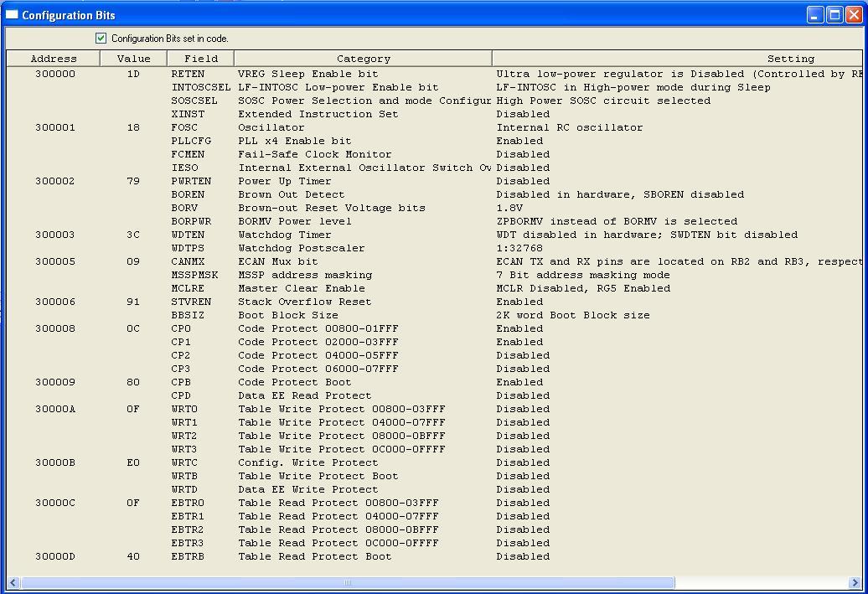Click the scroll right arrow
The width and height of the screenshot is (868, 594).
pyautogui.click(x=855, y=582)
